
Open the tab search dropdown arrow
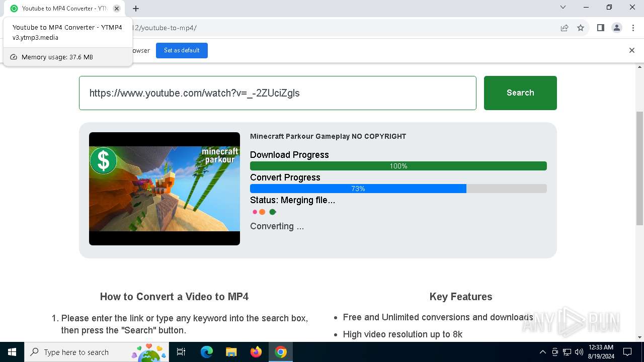563,8
